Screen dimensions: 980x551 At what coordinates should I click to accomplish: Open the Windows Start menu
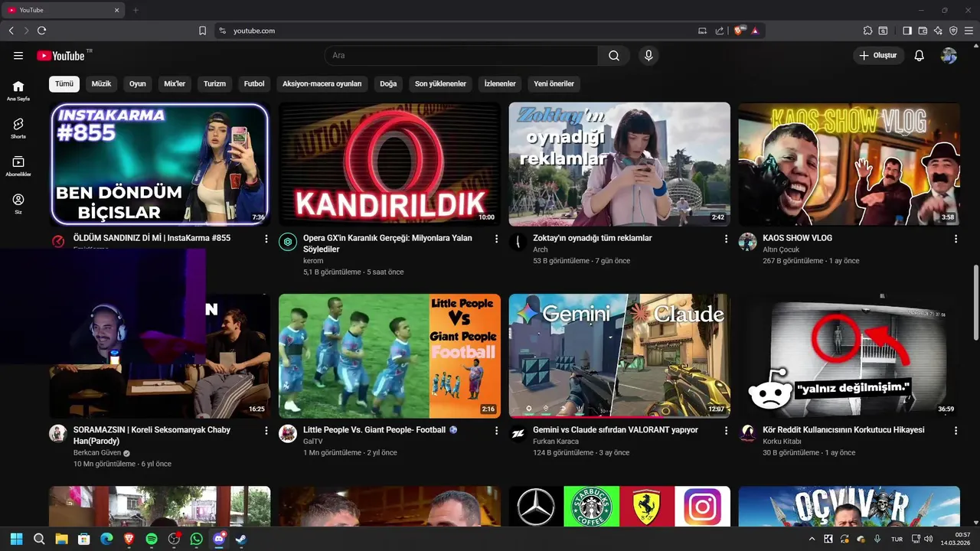[x=16, y=539]
